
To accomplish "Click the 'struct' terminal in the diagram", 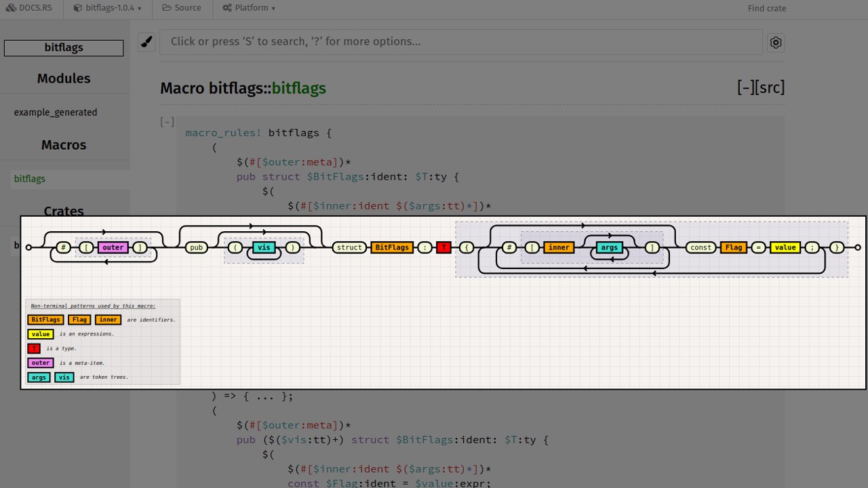I will (x=349, y=247).
